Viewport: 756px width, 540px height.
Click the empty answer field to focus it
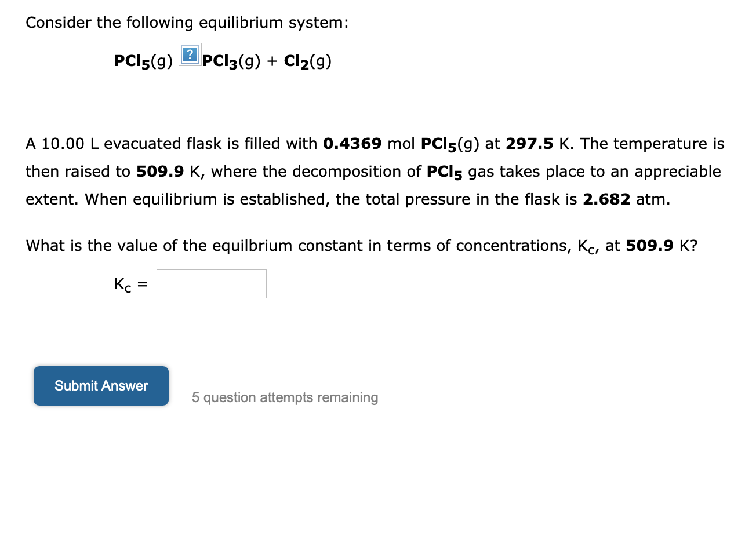[x=211, y=284]
